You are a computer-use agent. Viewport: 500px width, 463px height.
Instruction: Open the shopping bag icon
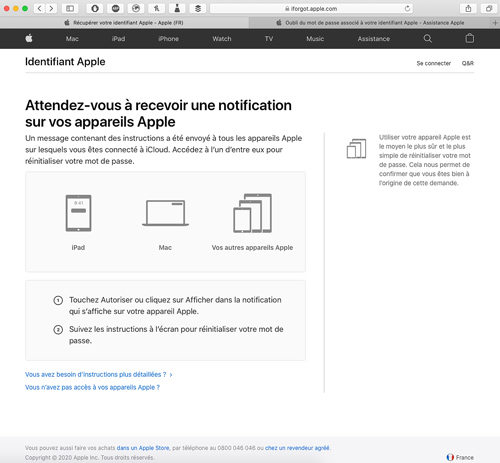pyautogui.click(x=470, y=38)
